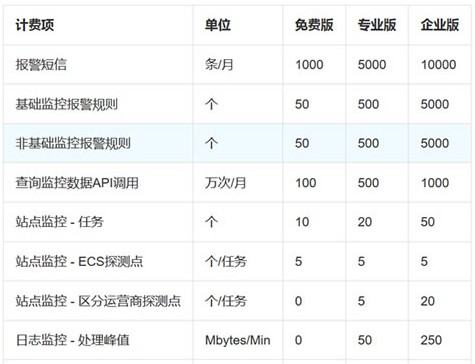
Task: Click 基础监控报警规则 enterprise value 5000
Action: [435, 104]
